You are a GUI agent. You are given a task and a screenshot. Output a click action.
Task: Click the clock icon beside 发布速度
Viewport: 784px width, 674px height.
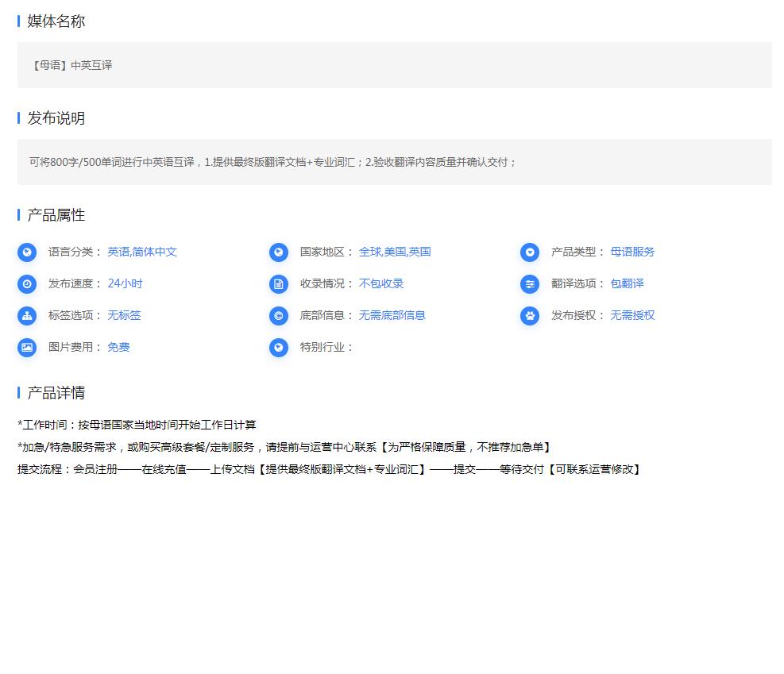click(27, 283)
